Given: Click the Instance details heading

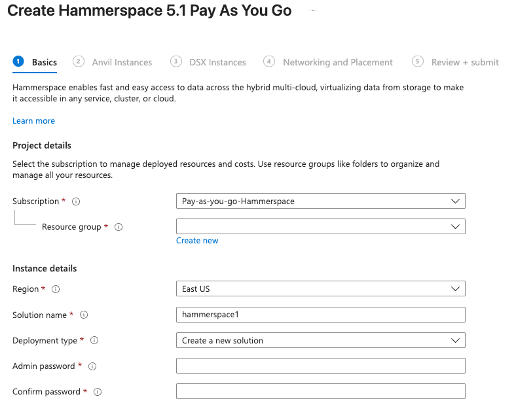Looking at the screenshot, I should click(x=45, y=268).
